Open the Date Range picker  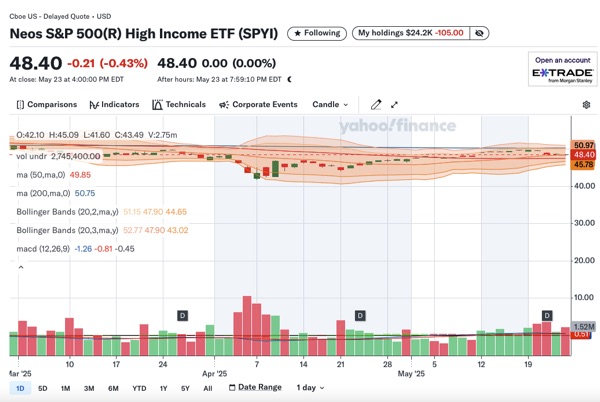pos(254,388)
